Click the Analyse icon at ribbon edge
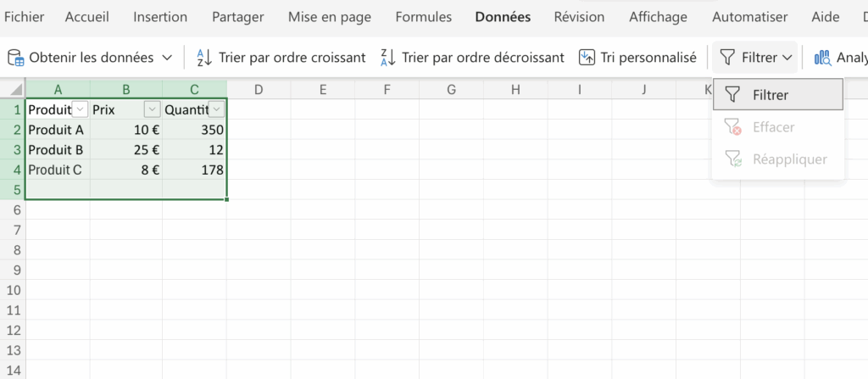The image size is (868, 379). (822, 58)
